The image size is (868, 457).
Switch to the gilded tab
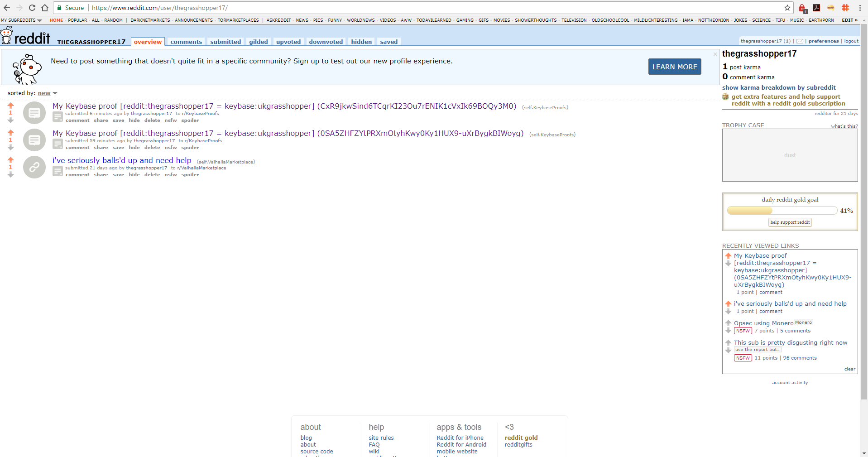coord(259,42)
